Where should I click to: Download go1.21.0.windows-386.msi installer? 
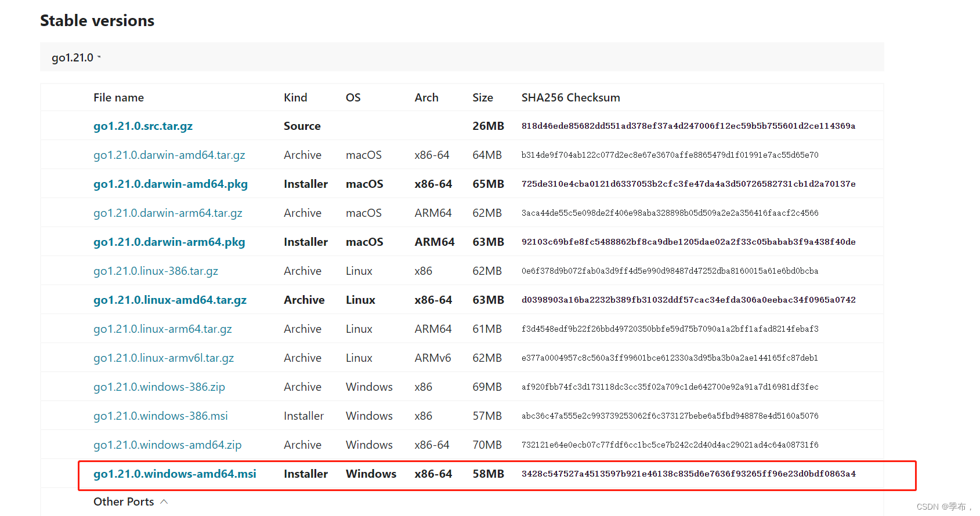click(x=161, y=416)
